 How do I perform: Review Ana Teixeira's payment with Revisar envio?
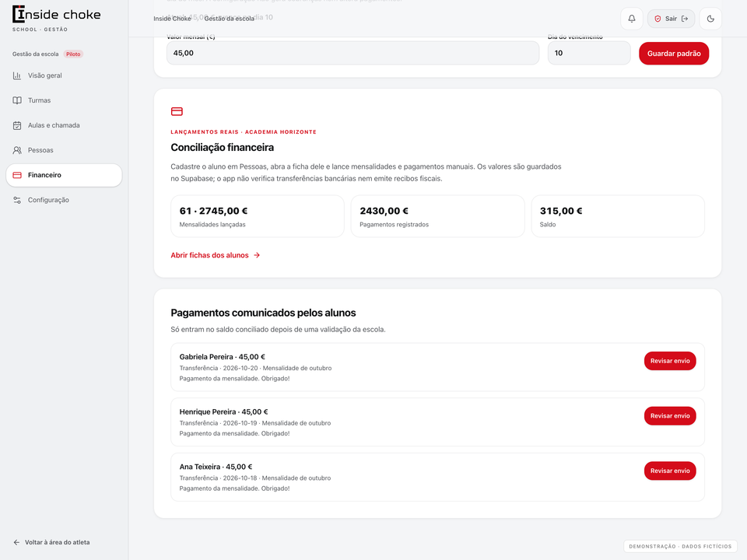click(670, 471)
